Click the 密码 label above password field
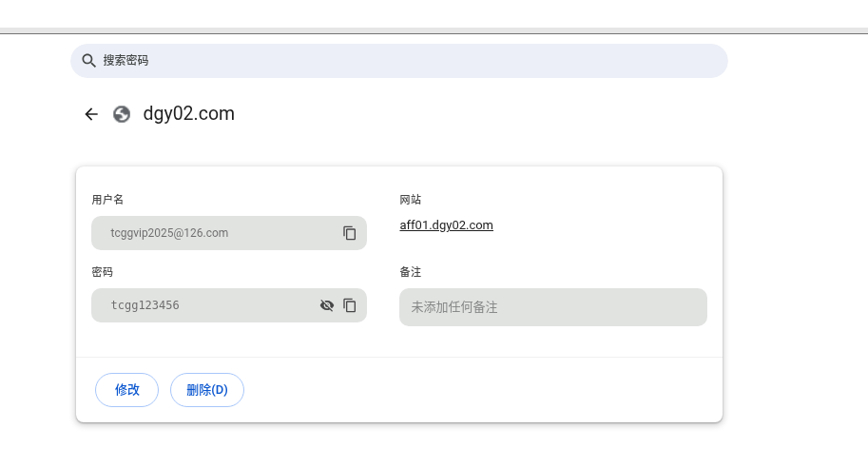This screenshot has width=868, height=468. click(103, 272)
